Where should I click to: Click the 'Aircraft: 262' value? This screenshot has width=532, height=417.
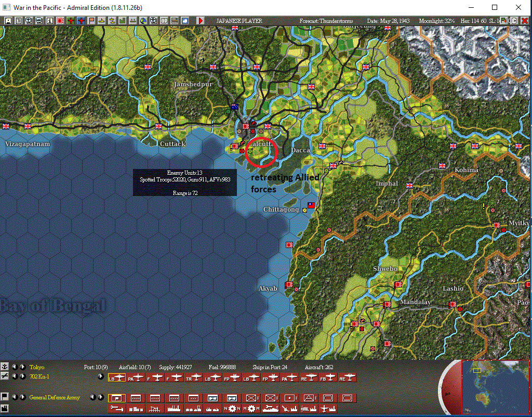click(319, 367)
